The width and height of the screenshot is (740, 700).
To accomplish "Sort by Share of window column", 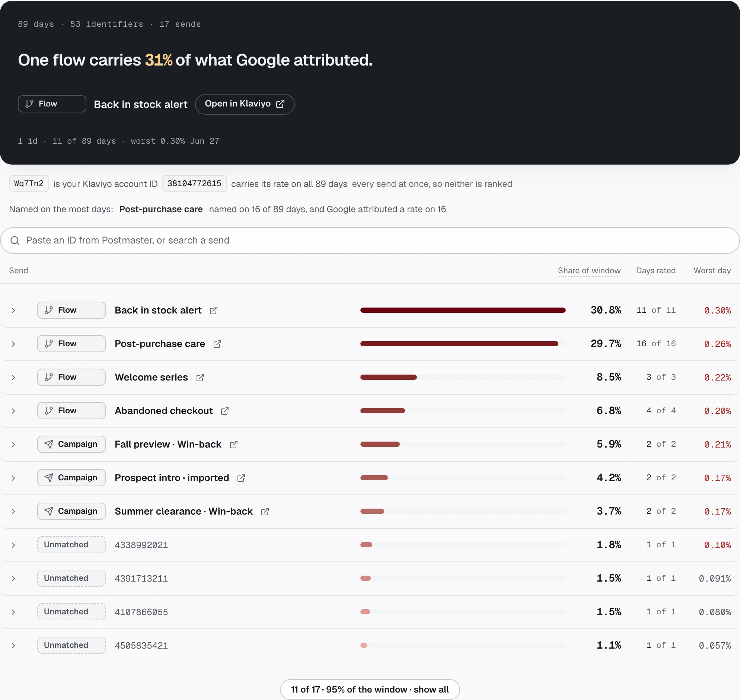I will (x=589, y=271).
